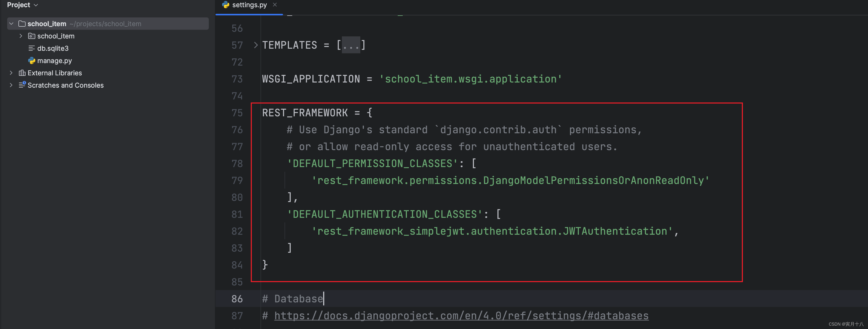Click the 'school_item.wsgi.application' string
Screen dimensions: 868x329
point(471,79)
